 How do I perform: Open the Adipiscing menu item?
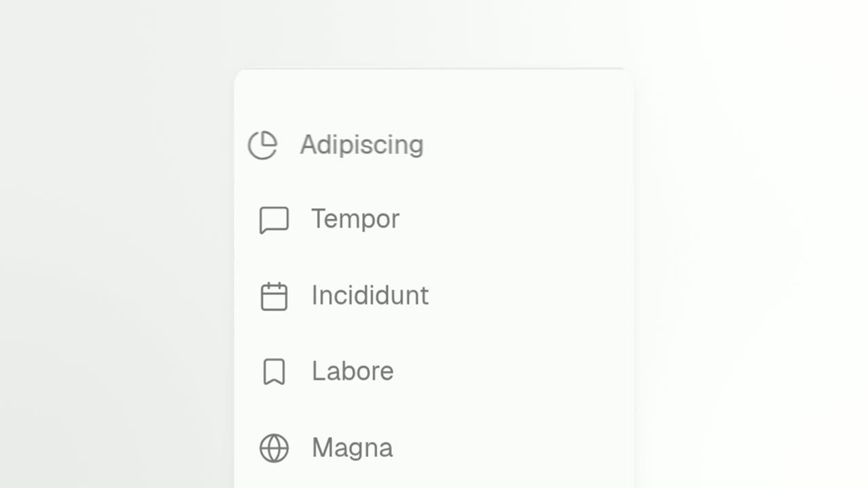point(434,145)
